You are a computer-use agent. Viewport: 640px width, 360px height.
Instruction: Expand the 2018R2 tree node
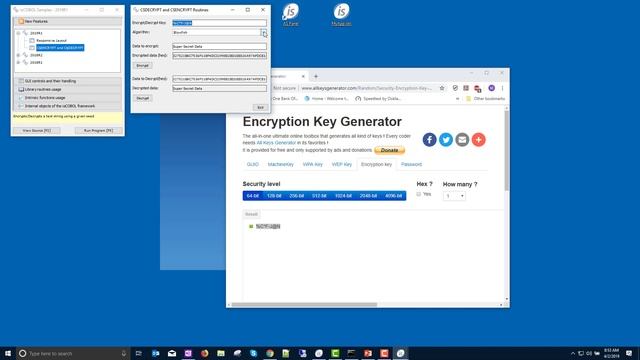tap(18, 55)
